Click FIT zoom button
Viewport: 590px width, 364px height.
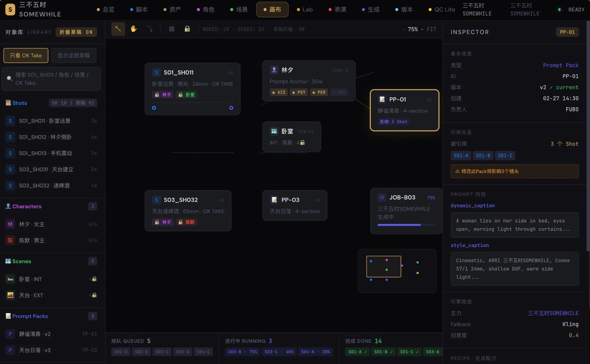click(x=431, y=29)
